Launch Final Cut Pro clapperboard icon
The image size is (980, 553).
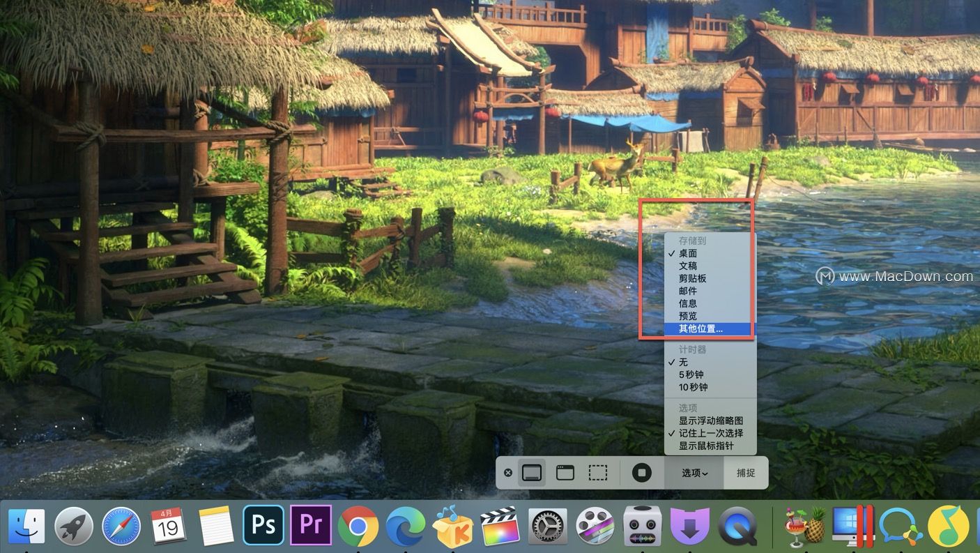pos(500,526)
